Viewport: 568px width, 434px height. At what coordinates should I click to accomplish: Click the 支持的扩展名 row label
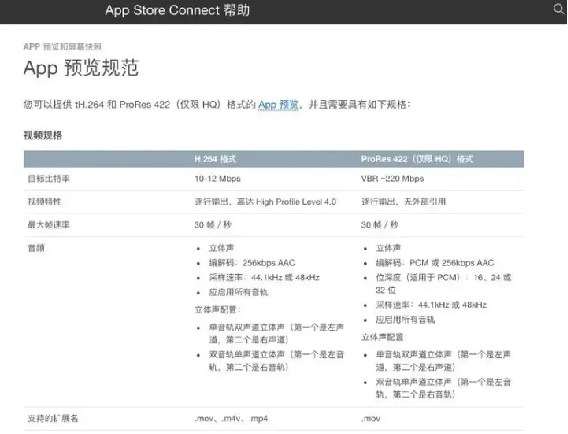(53, 418)
